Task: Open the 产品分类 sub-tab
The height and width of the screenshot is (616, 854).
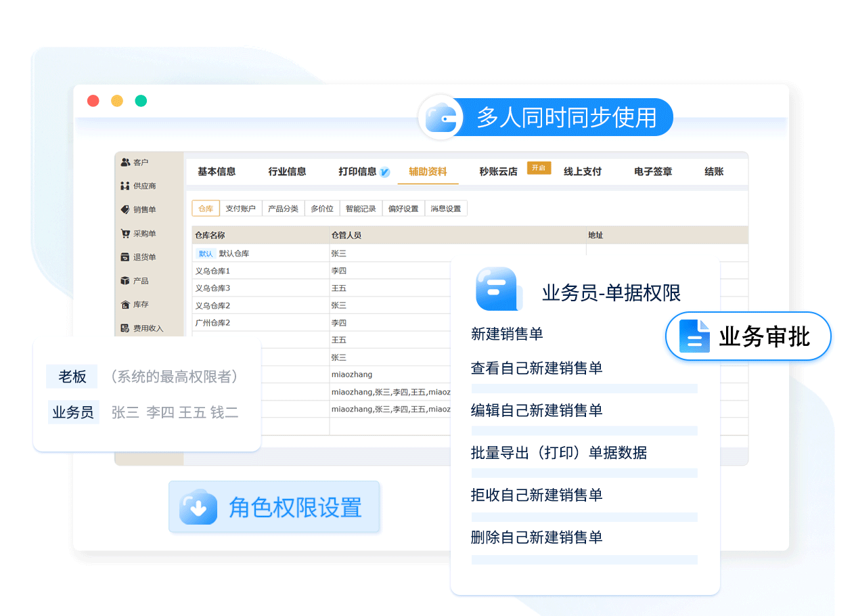Action: point(283,208)
